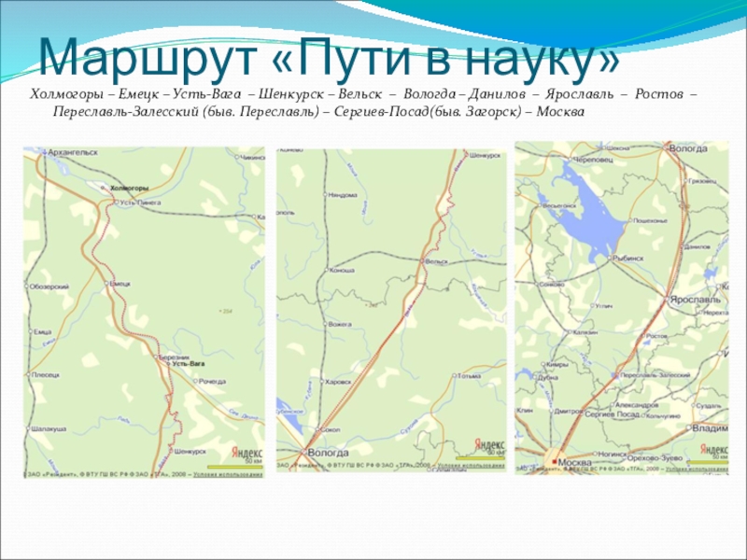Click the Шенкурск label on the middle map
This screenshot has height=560, width=747.
pos(485,155)
